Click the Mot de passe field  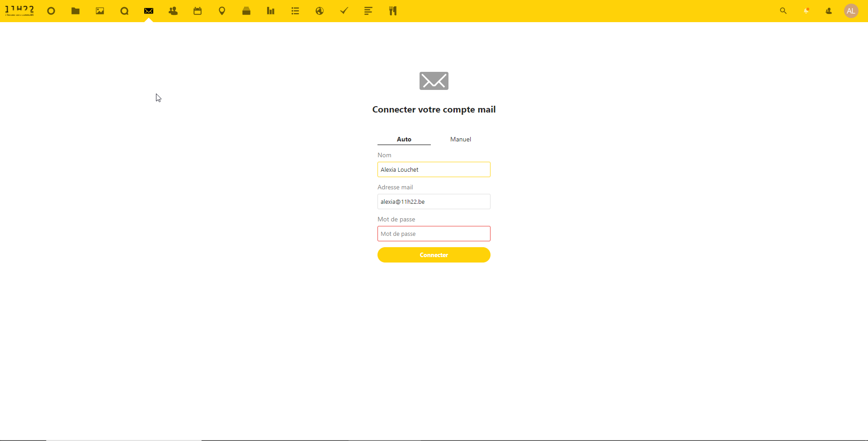[x=434, y=234]
